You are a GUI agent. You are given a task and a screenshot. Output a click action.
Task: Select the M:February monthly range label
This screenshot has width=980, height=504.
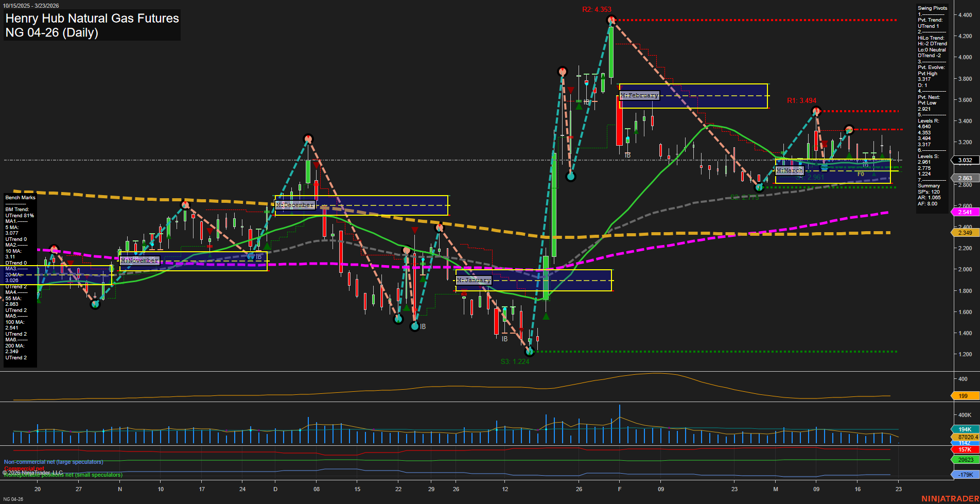point(639,96)
